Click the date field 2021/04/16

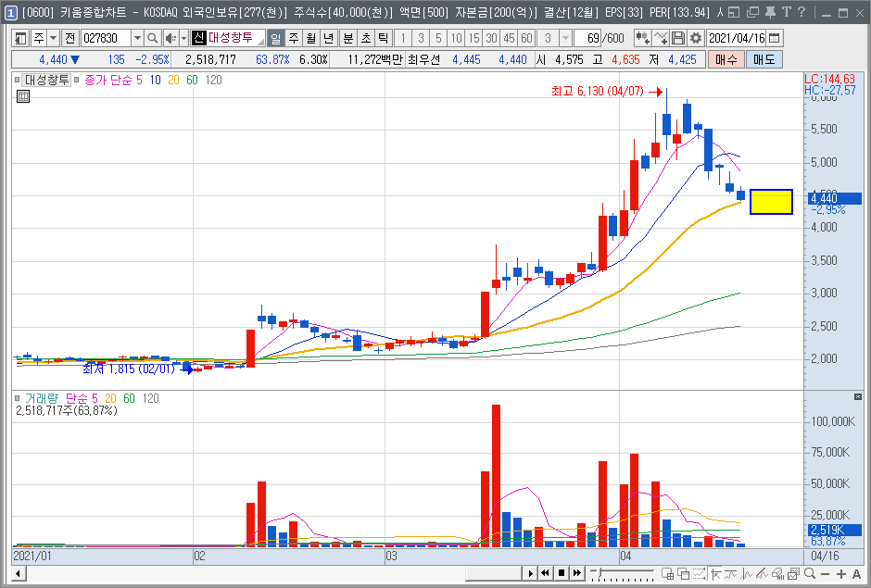coord(737,38)
